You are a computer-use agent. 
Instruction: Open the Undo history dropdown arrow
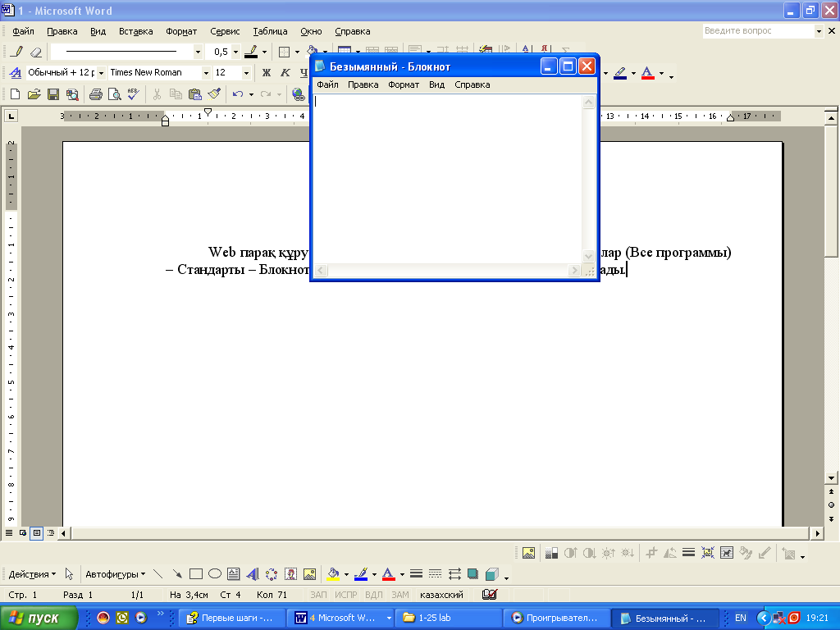(x=251, y=94)
